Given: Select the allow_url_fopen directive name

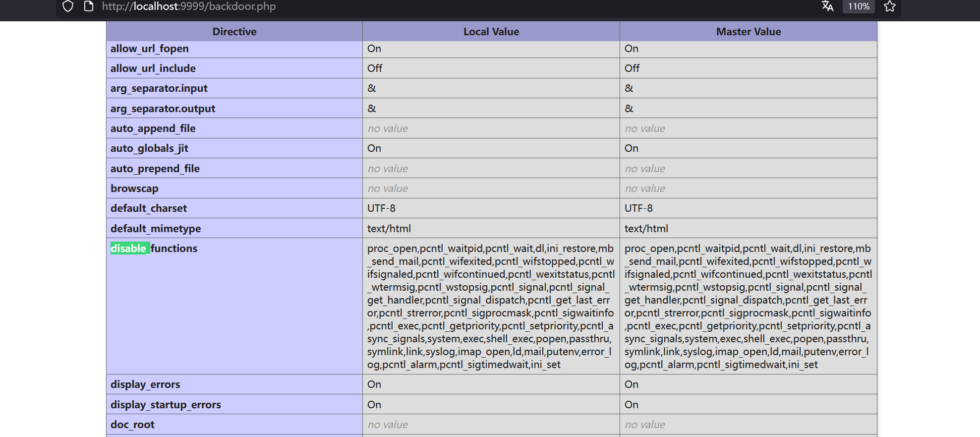Looking at the screenshot, I should (149, 49).
